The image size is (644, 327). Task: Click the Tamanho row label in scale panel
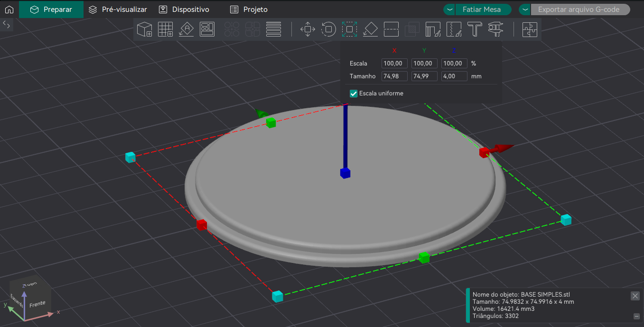click(363, 76)
